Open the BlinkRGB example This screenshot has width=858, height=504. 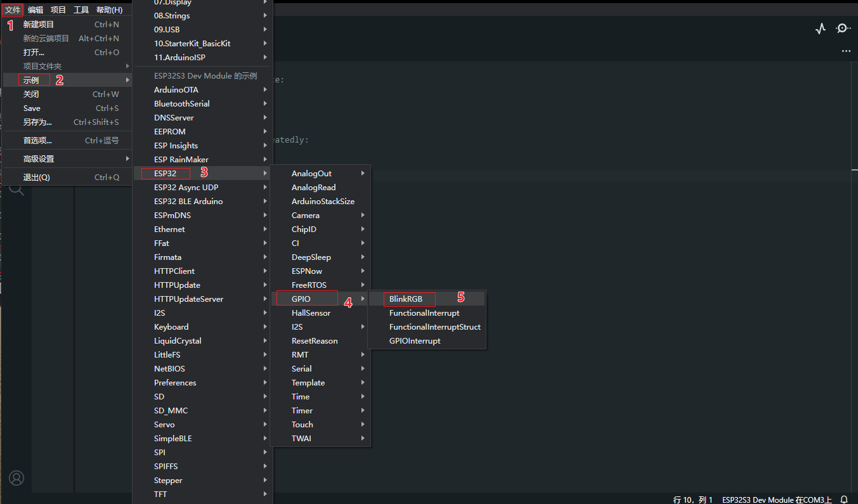click(427, 299)
